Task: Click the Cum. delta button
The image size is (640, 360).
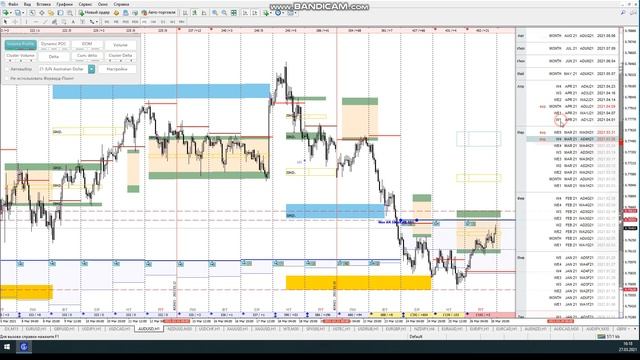Action: tap(87, 56)
